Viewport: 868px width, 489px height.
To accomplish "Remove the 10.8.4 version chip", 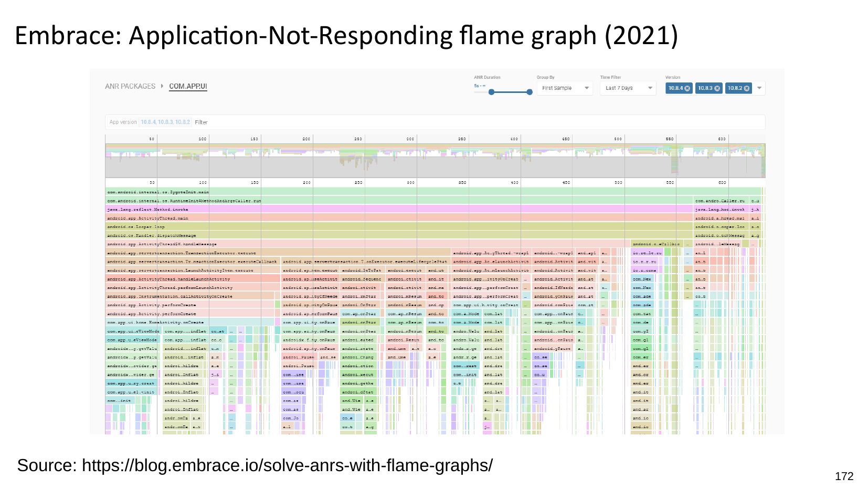I will point(687,88).
